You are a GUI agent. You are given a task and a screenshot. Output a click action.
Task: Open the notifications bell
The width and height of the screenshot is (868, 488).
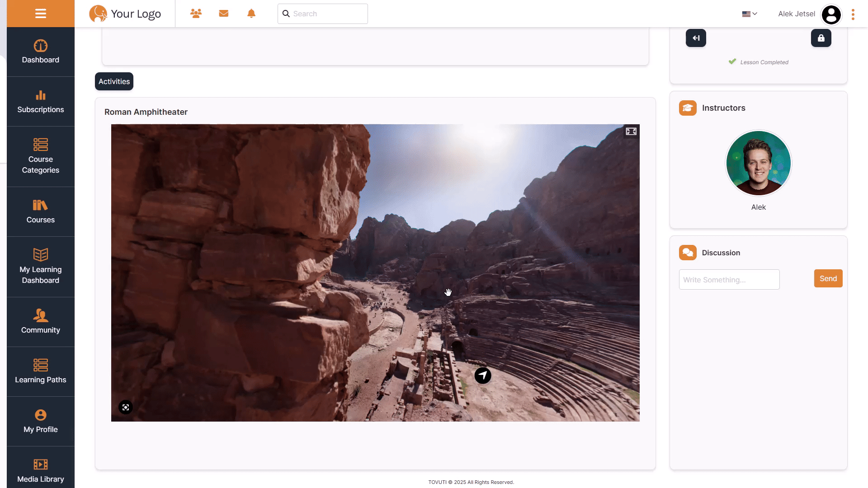(251, 14)
